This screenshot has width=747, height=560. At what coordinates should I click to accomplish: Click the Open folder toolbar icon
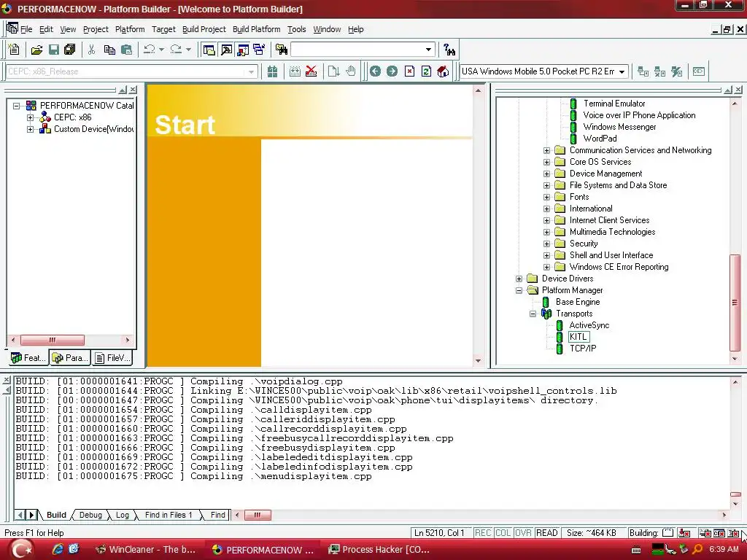36,50
